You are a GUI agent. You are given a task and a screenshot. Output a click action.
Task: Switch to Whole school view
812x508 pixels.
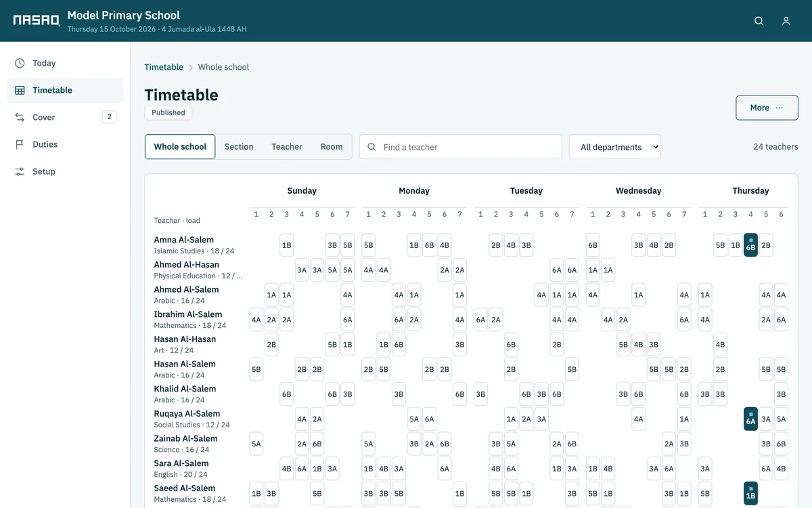tap(180, 146)
